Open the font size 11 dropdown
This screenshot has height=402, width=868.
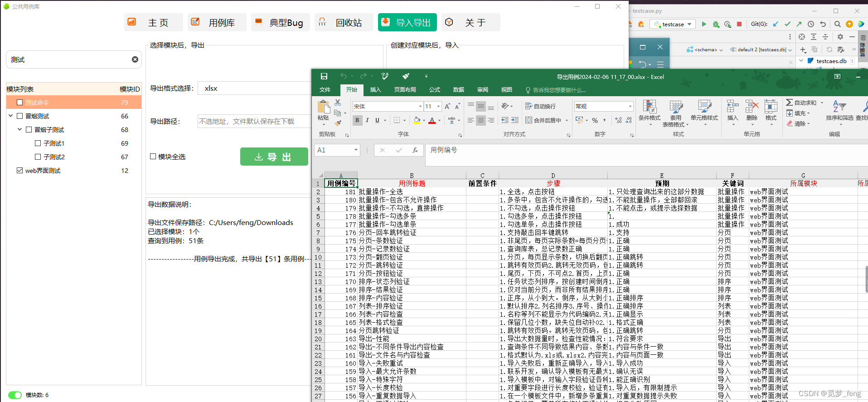438,106
